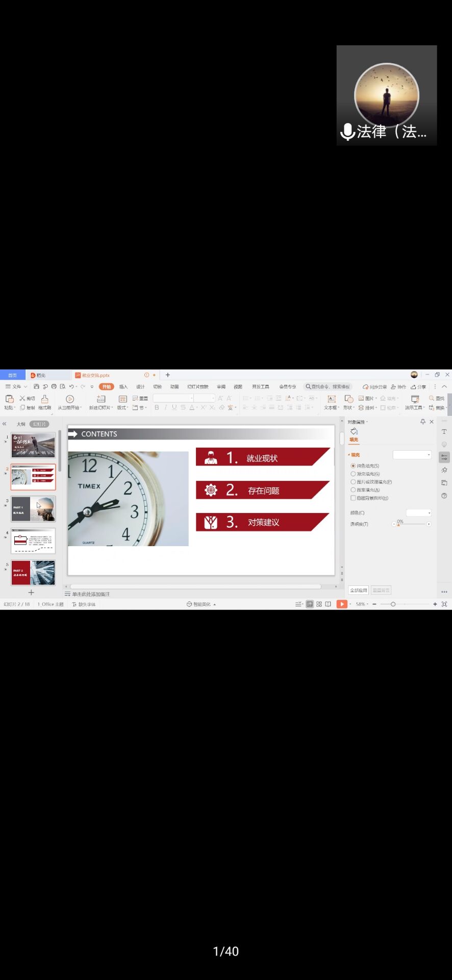Open the 插入 (Insert) ribbon tab
Image resolution: width=452 pixels, height=980 pixels.
click(123, 387)
